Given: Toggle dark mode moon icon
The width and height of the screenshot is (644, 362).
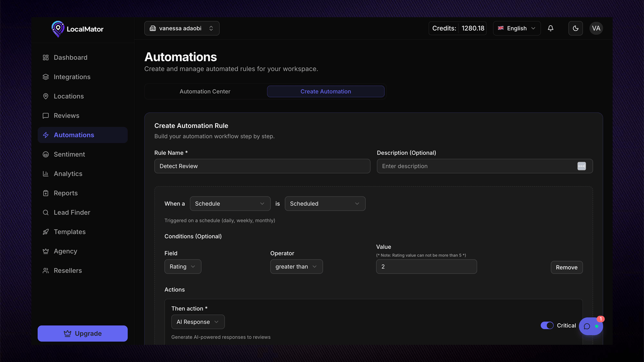Looking at the screenshot, I should tap(575, 28).
